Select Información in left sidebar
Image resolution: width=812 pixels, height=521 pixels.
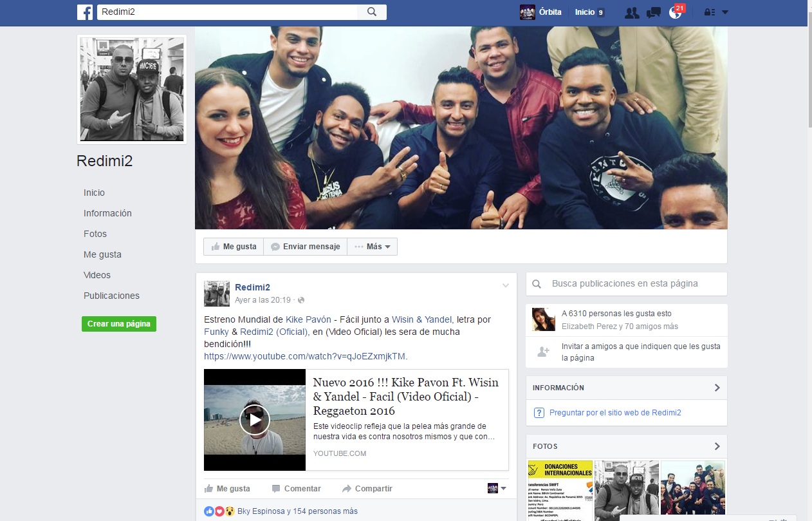click(107, 213)
